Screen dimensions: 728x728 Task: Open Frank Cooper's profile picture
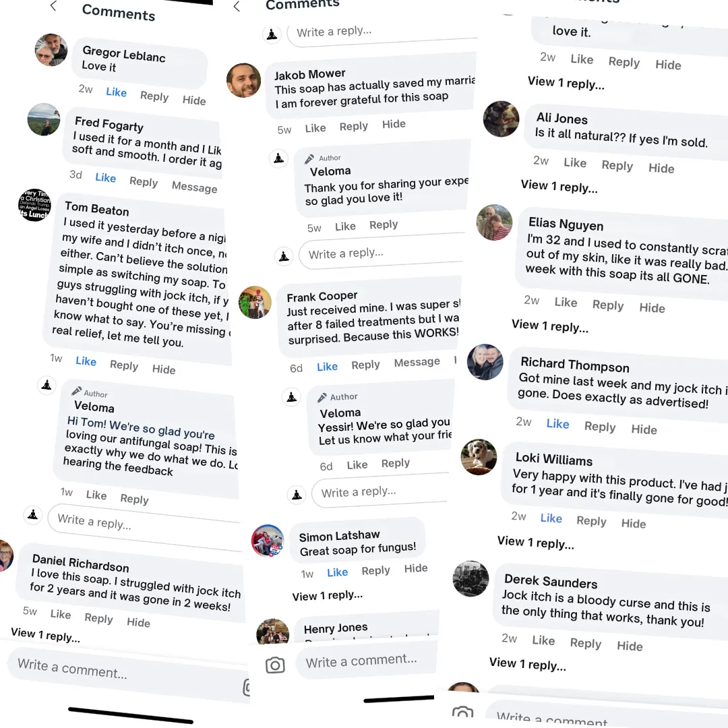(255, 303)
